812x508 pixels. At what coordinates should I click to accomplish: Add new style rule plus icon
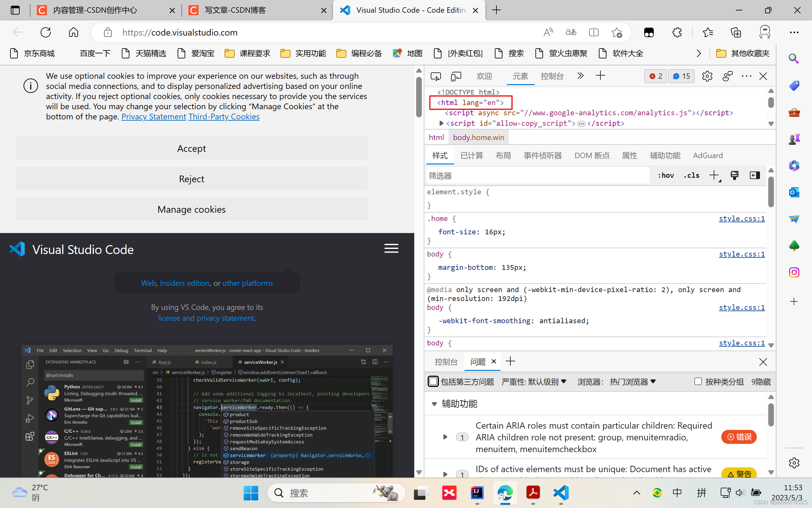pos(714,175)
